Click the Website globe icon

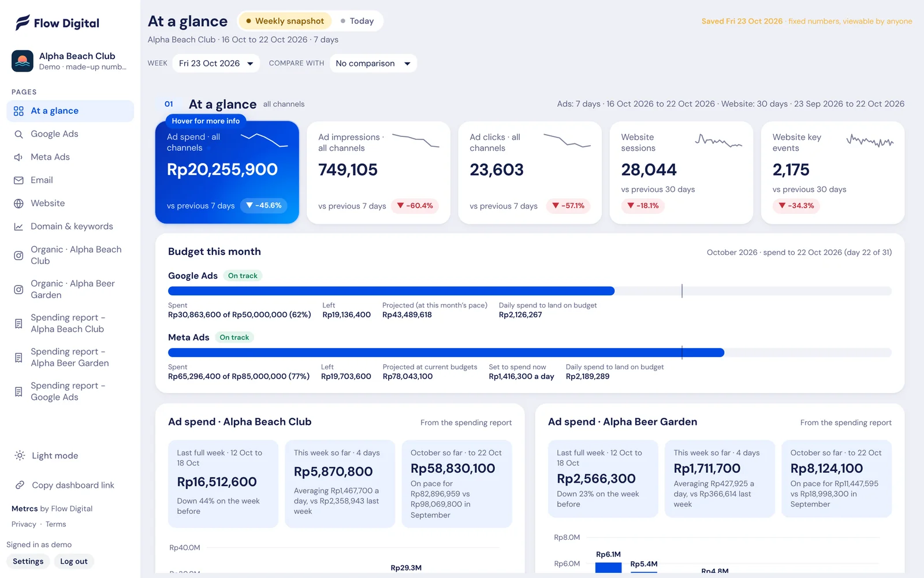(x=18, y=203)
